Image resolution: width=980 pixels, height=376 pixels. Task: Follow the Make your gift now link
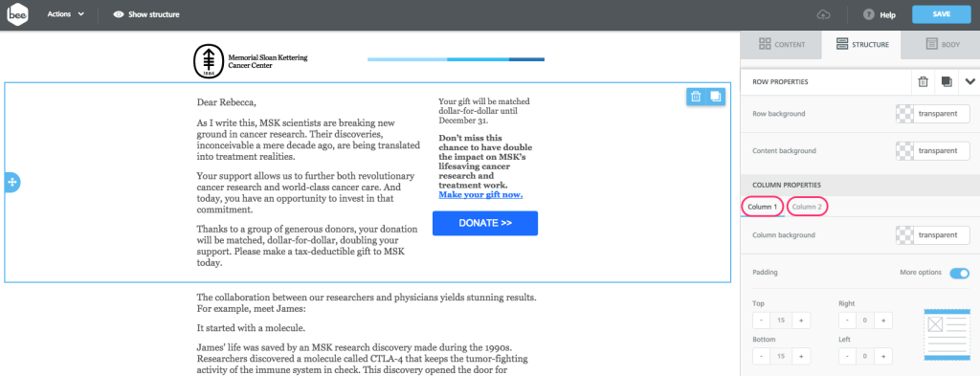coord(480,195)
